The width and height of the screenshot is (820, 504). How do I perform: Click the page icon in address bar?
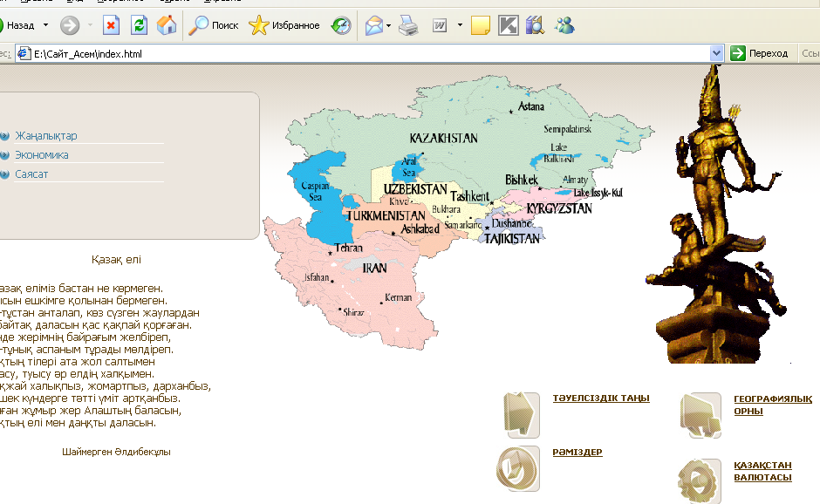(24, 53)
